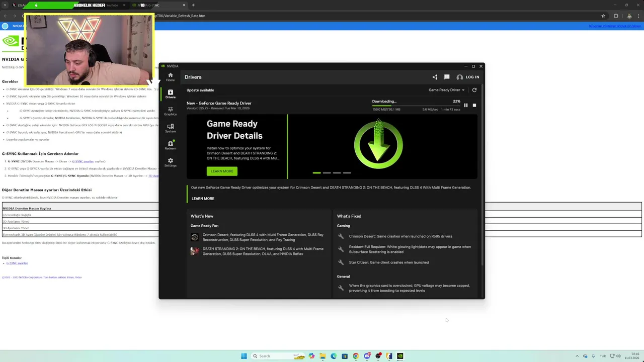Click the LOG IN button
Viewport: 644px width, 362px height.
pos(472,77)
